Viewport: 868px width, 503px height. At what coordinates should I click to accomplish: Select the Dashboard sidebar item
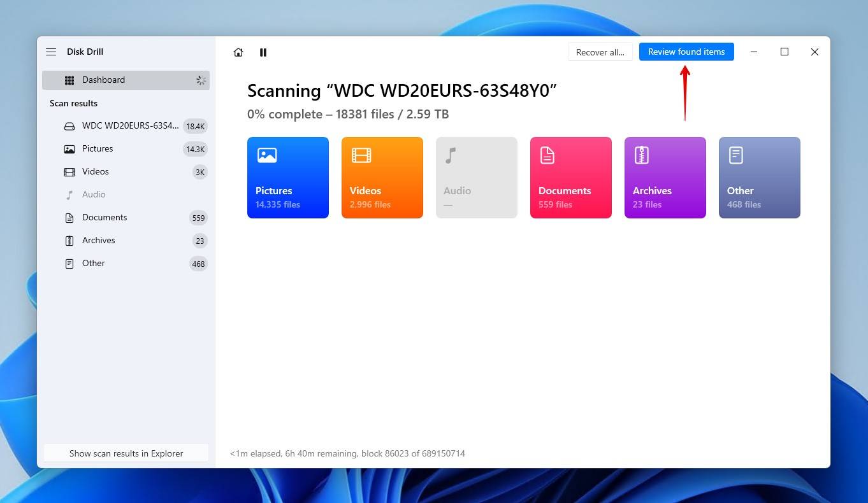(126, 80)
